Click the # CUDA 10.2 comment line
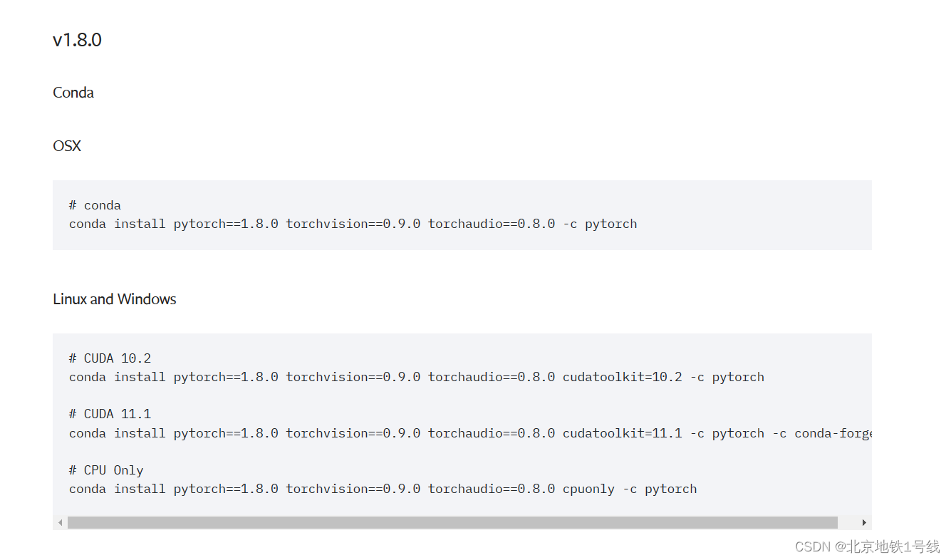This screenshot has width=951, height=560. (x=109, y=358)
